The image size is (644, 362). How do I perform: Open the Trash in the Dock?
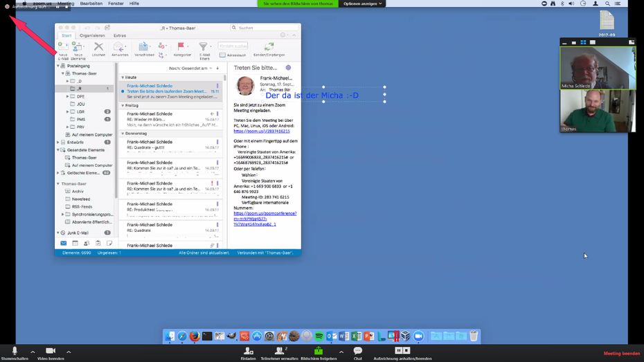pyautogui.click(x=474, y=336)
